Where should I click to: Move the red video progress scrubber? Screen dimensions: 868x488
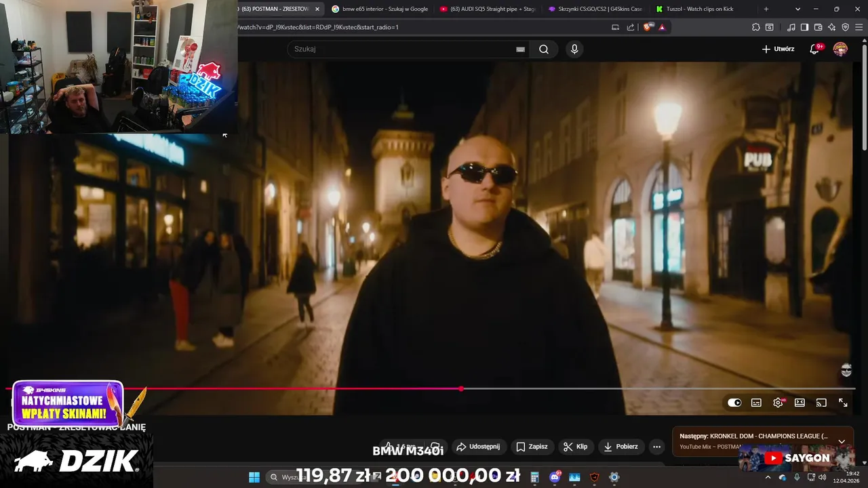point(461,388)
